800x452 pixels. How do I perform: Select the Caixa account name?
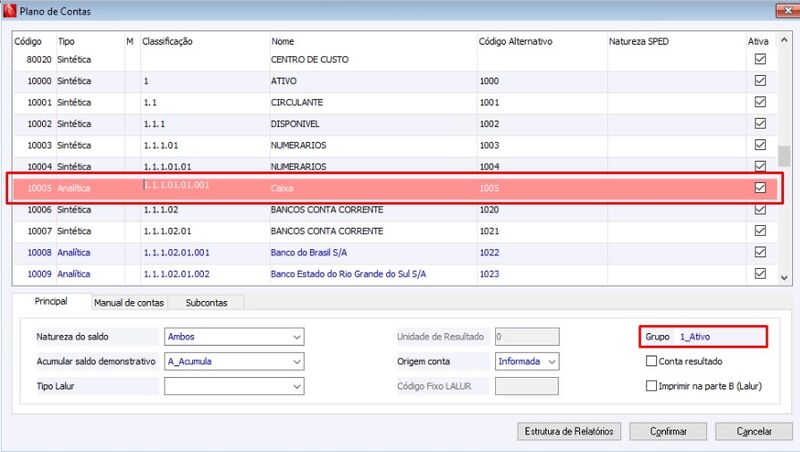[x=282, y=188]
